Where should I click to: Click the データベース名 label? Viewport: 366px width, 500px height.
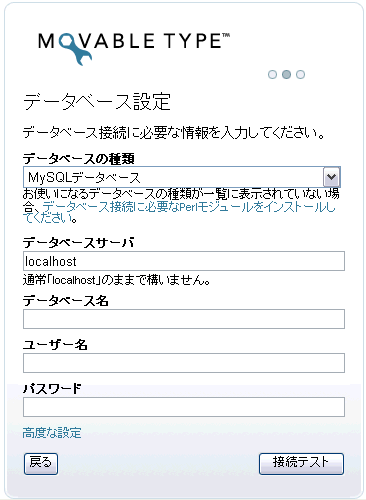(x=66, y=301)
